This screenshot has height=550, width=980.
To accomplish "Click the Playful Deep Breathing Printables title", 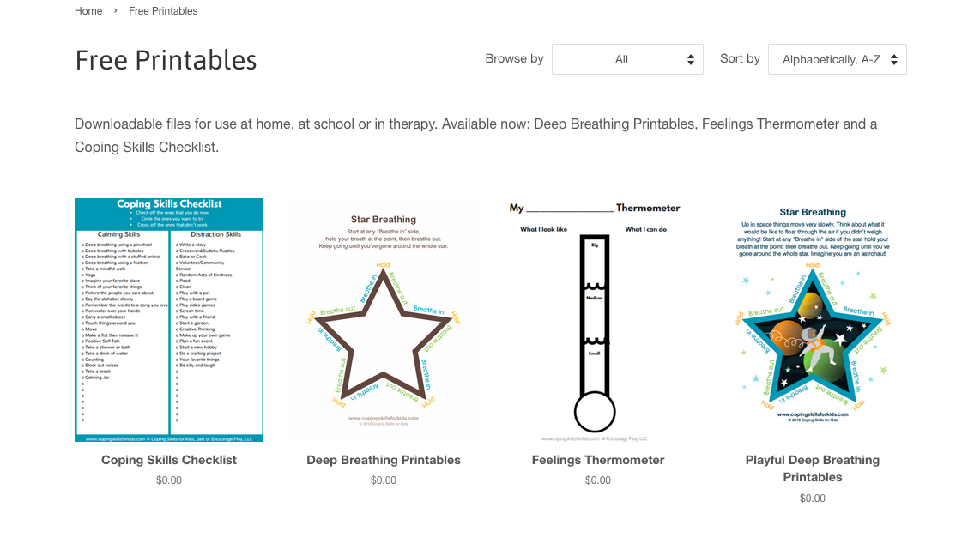I will pyautogui.click(x=813, y=468).
